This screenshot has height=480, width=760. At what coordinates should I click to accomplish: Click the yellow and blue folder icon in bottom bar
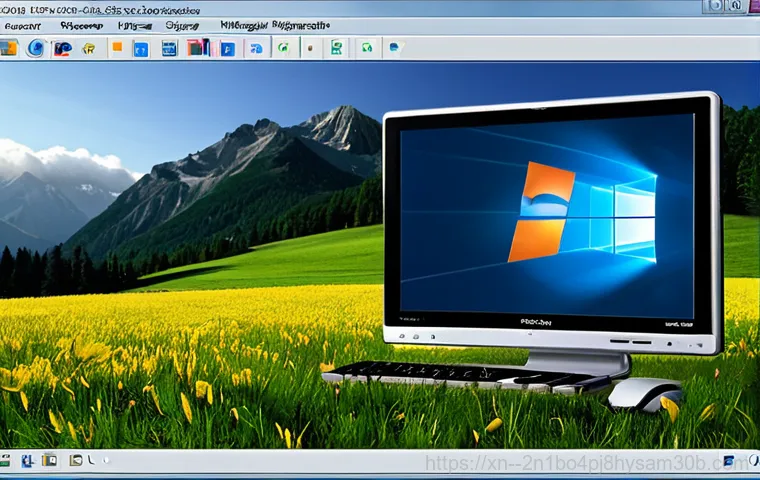[x=49, y=460]
